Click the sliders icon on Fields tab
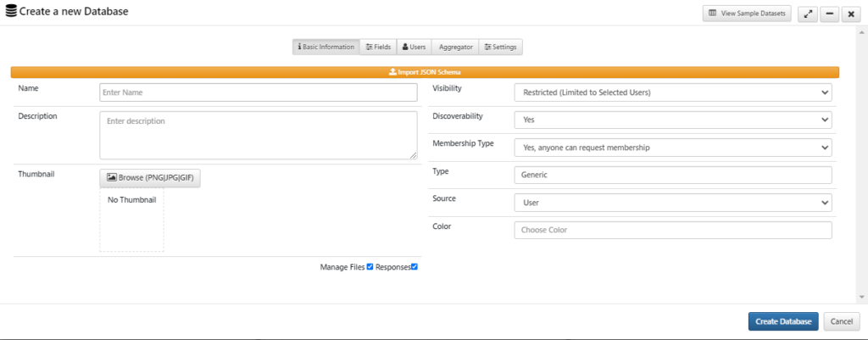The image size is (868, 340). (x=369, y=47)
